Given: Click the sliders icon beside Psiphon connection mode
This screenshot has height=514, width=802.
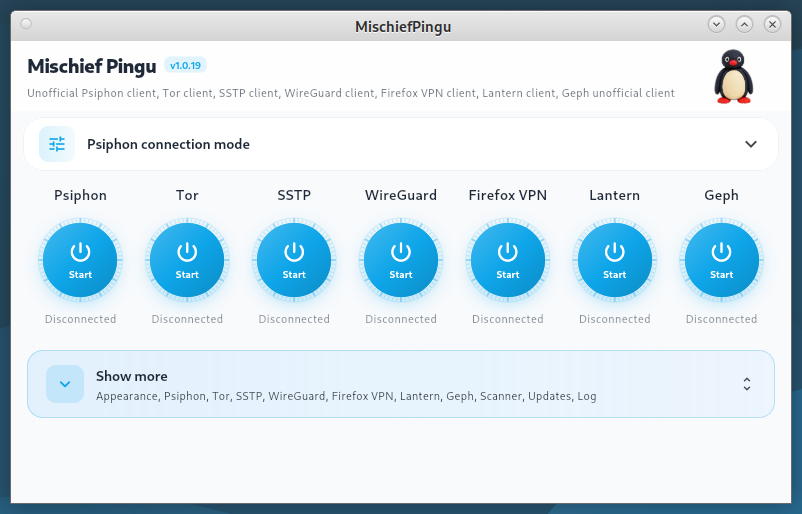Looking at the screenshot, I should [57, 144].
